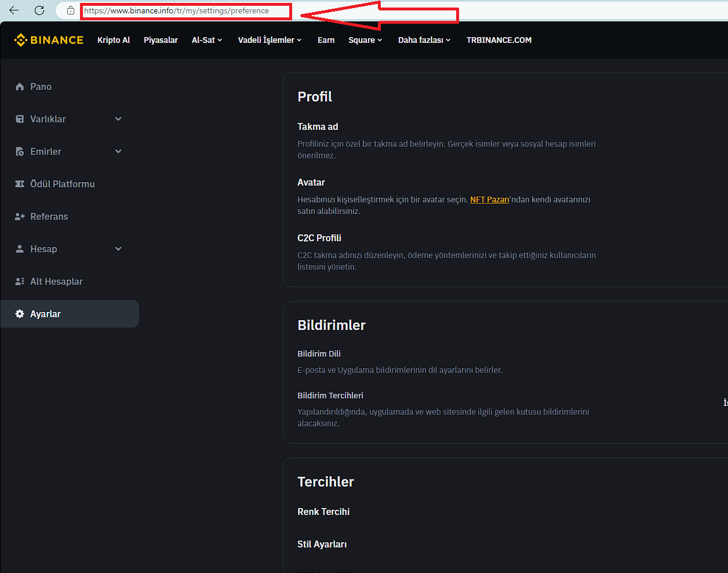Click the Stil Ayarları setting title
728x573 pixels.
pyautogui.click(x=322, y=544)
